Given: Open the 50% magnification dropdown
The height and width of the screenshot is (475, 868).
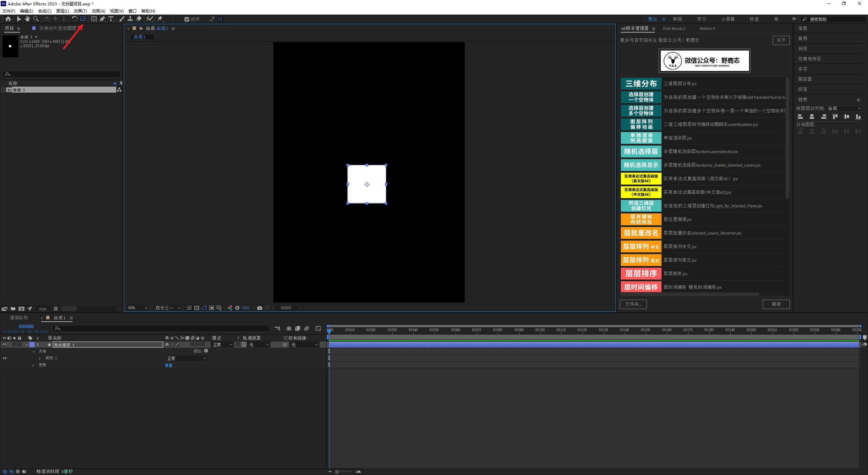Looking at the screenshot, I should coord(137,308).
